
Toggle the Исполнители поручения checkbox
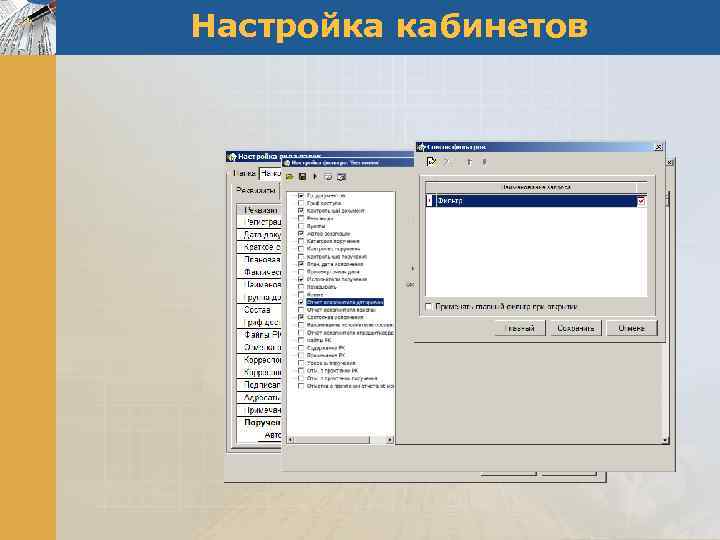[x=301, y=279]
